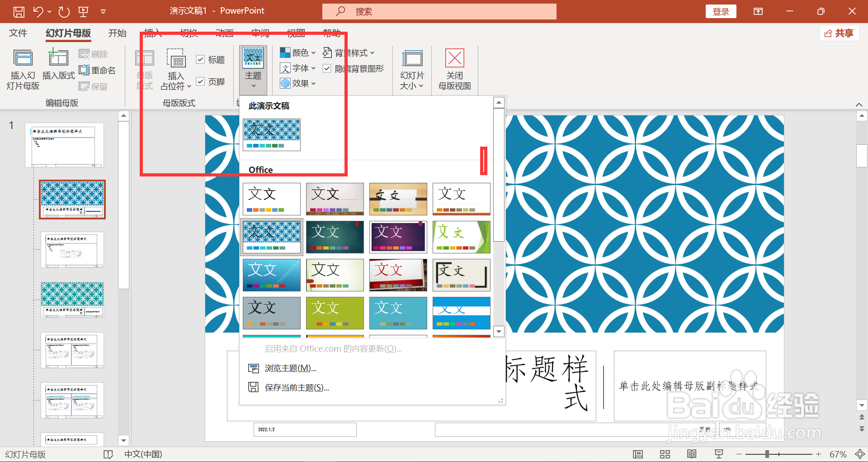
Task: Click the search box in title bar
Action: point(439,11)
